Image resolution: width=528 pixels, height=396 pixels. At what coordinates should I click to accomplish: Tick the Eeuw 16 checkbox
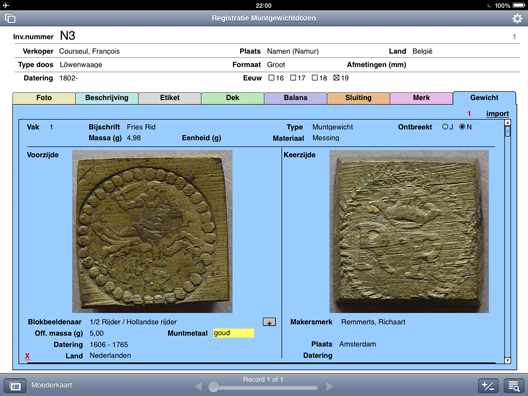[x=271, y=78]
